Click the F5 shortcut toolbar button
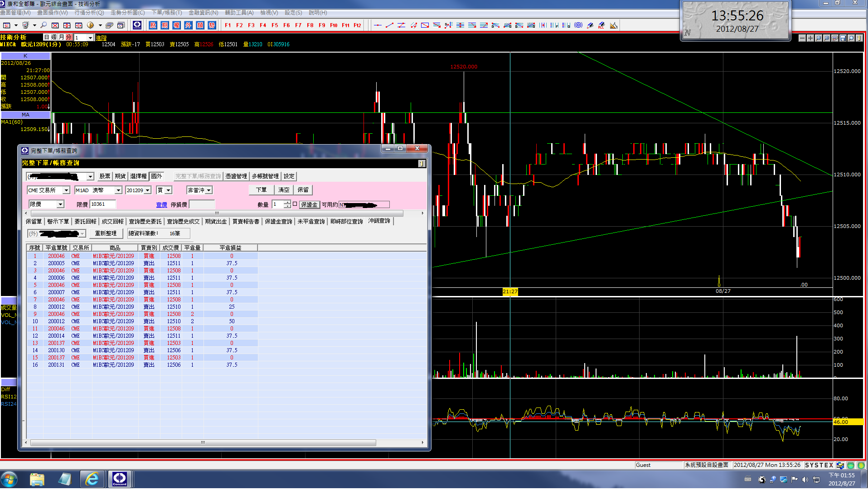The width and height of the screenshot is (868, 490). click(x=275, y=25)
